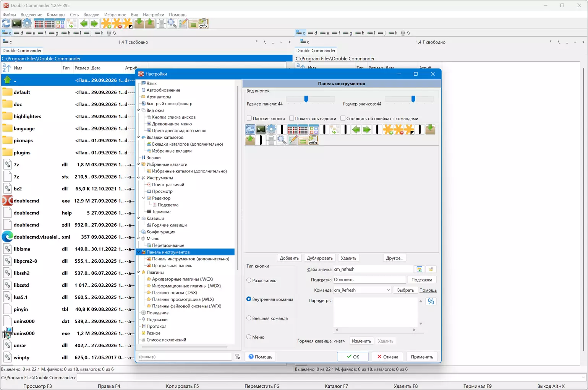Select the c:\f.x icon in toolbar preview
This screenshot has width=588, height=390.
tap(314, 140)
